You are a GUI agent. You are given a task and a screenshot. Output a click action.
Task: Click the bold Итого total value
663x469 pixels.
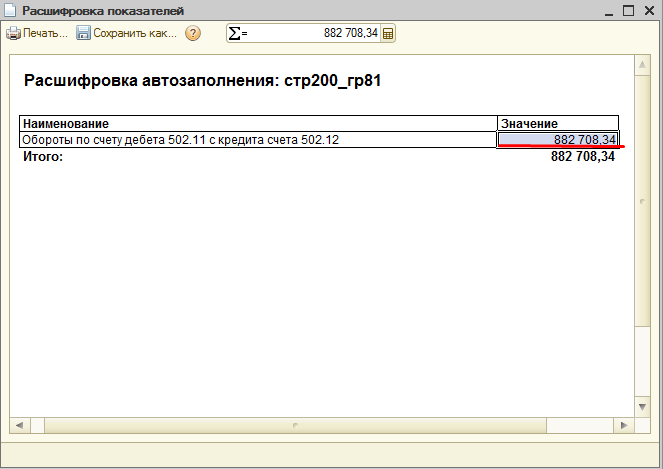(x=582, y=157)
